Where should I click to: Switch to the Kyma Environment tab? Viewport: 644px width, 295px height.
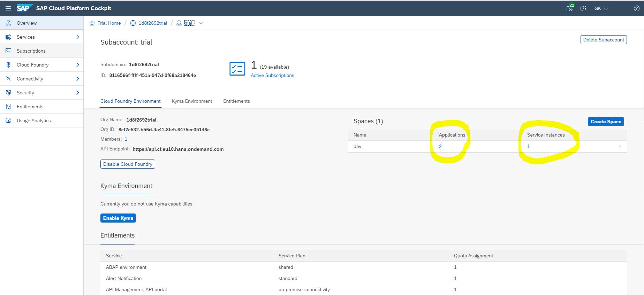pyautogui.click(x=192, y=101)
